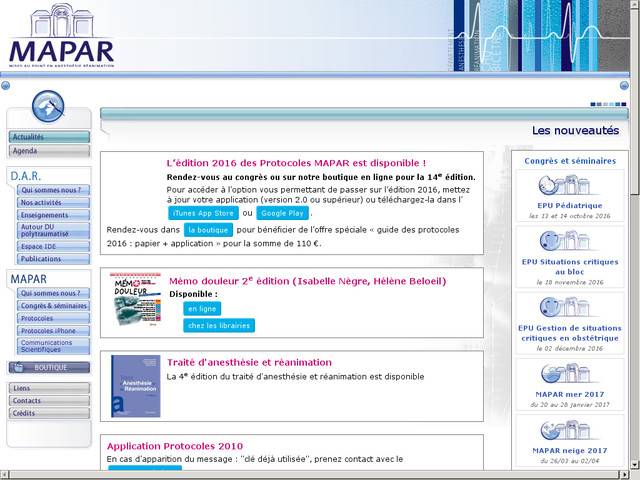
Task: Go to Nos activités
Action: 53,203
